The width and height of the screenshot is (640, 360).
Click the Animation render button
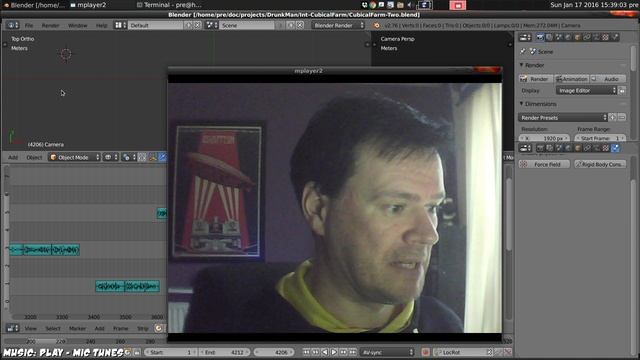point(571,79)
